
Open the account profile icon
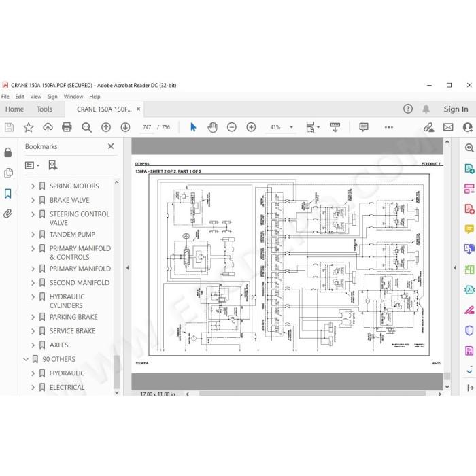468,127
